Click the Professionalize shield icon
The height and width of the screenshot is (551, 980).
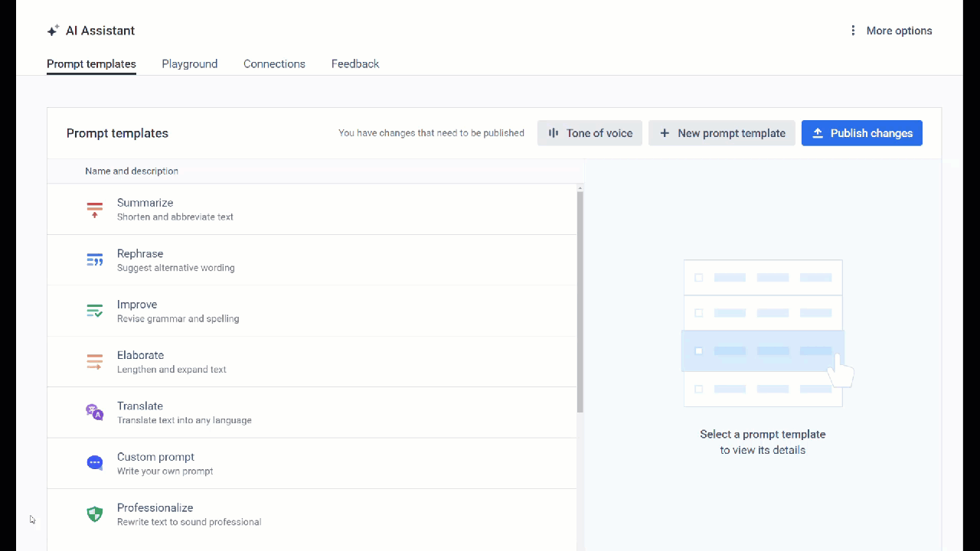click(95, 514)
